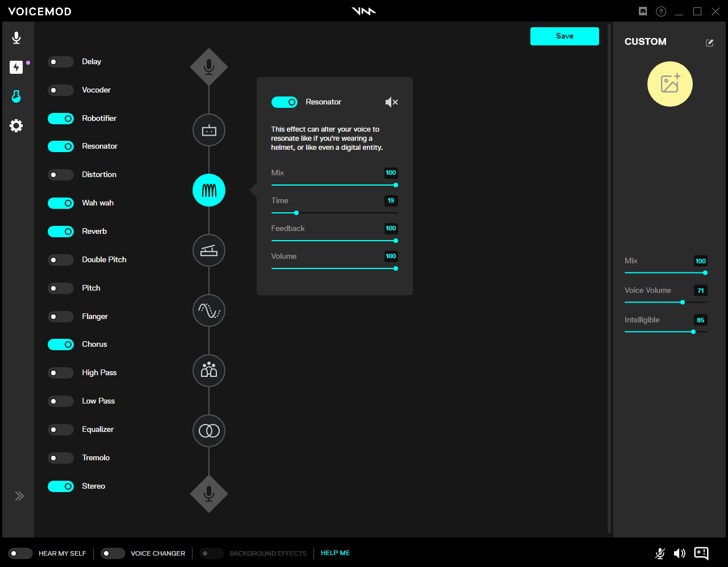
Task: Open the Help Me link
Action: [x=335, y=553]
